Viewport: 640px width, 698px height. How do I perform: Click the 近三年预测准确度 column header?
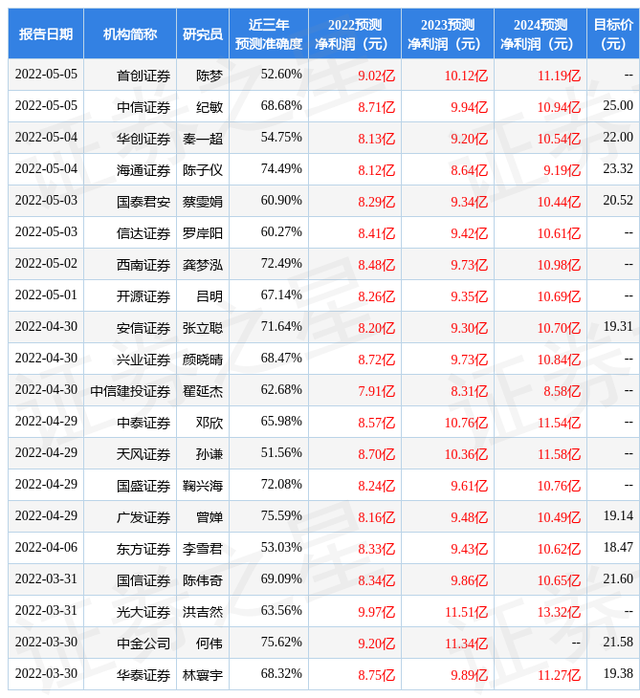pos(268,34)
